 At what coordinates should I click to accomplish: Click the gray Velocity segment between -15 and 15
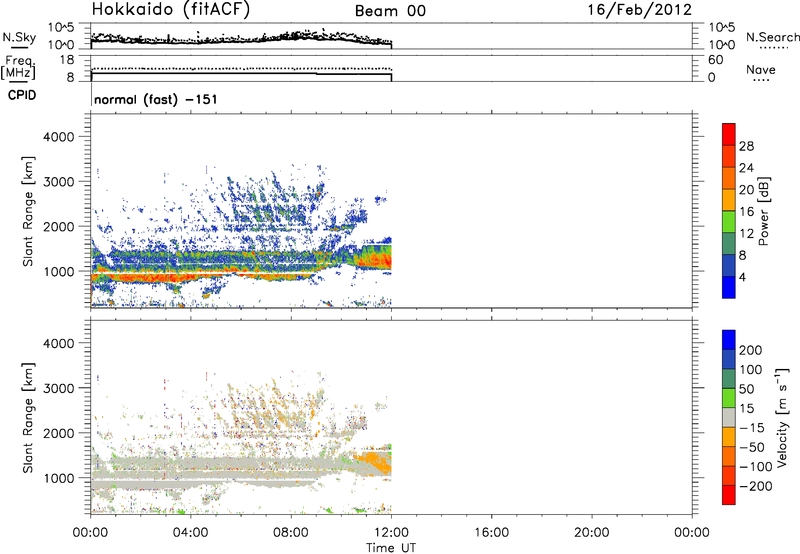click(x=729, y=418)
